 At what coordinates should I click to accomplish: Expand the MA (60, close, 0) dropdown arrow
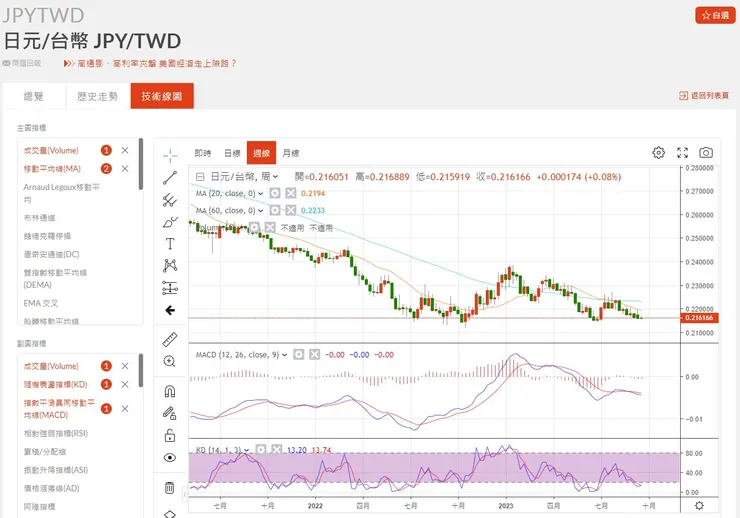click(261, 210)
